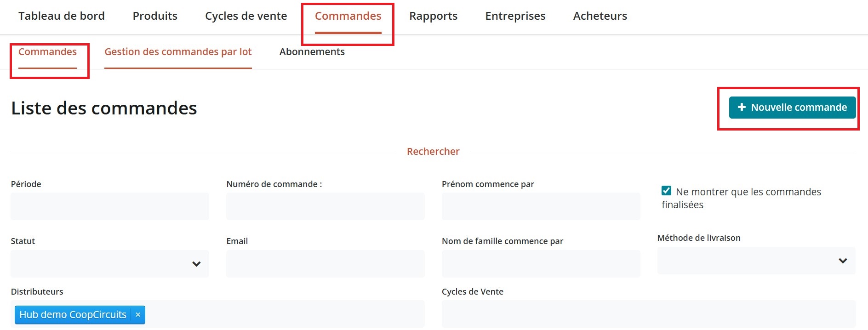Uncheck 'Ne montrer que les commandes finalisées'
This screenshot has height=330, width=868.
[x=666, y=191]
